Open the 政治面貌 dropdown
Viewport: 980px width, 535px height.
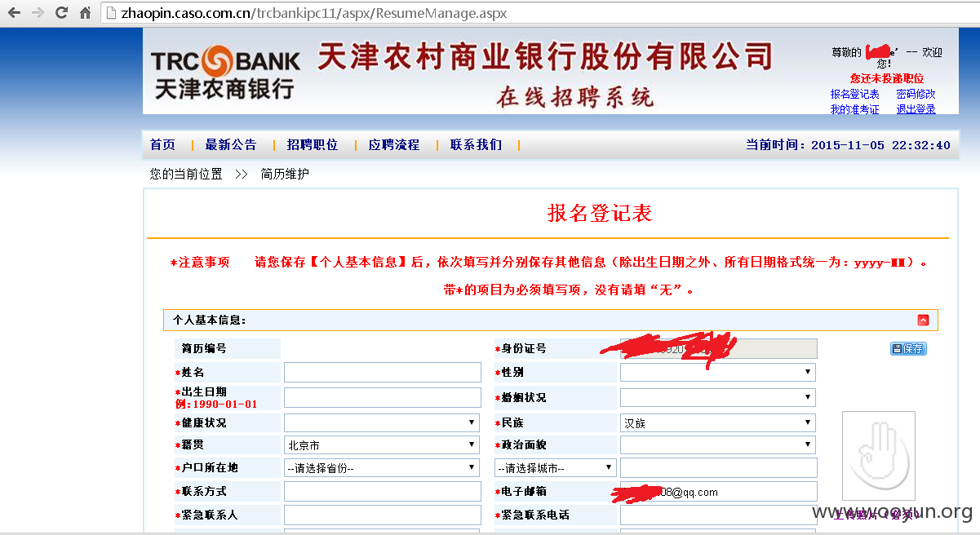[718, 445]
